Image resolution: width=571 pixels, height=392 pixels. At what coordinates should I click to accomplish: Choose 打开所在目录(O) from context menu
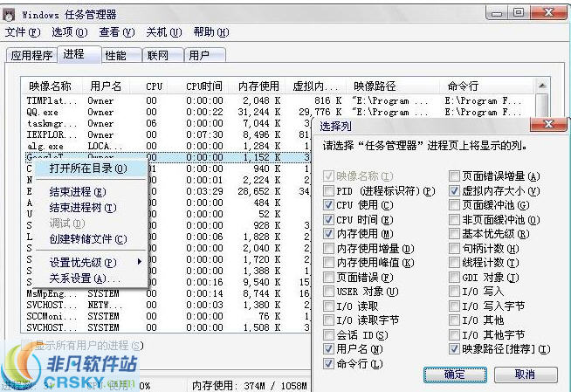point(88,168)
